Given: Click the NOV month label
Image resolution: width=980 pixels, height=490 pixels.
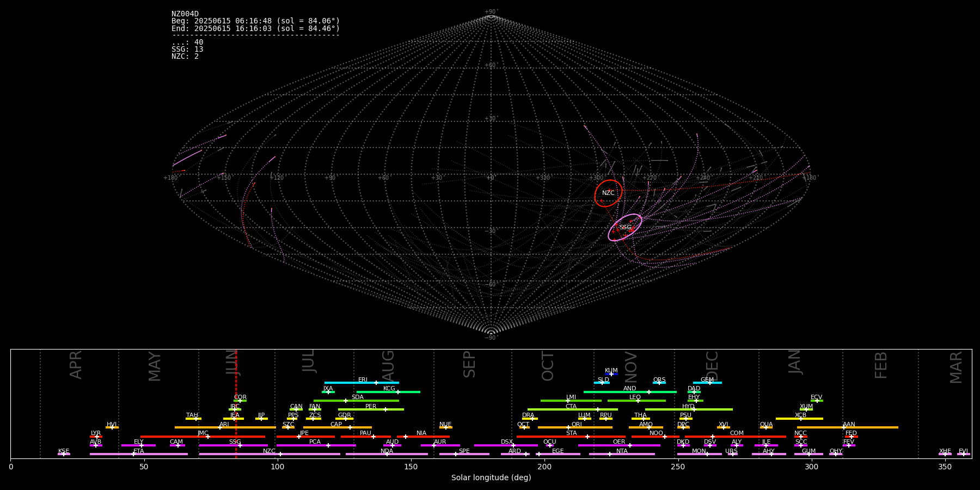Looking at the screenshot, I should pos(630,367).
